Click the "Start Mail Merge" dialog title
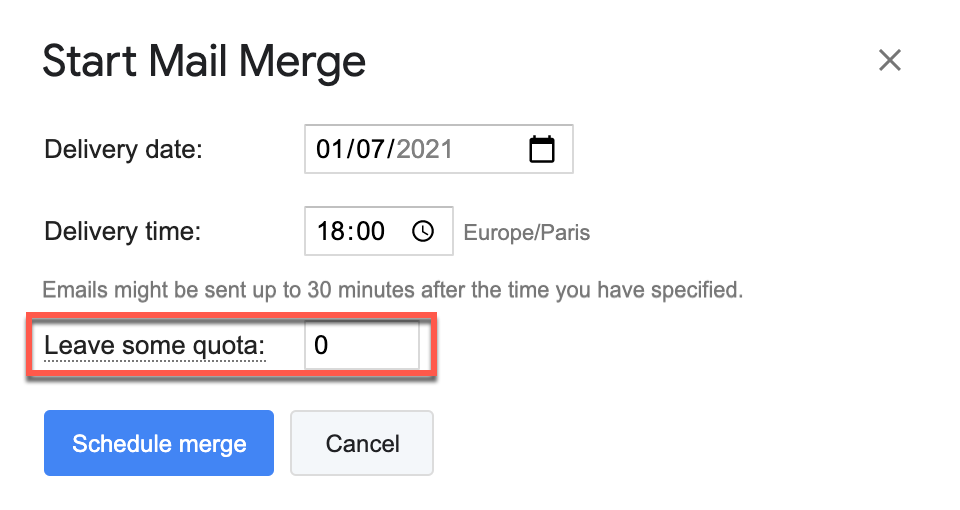Viewport: 960px width, 510px height. click(204, 61)
